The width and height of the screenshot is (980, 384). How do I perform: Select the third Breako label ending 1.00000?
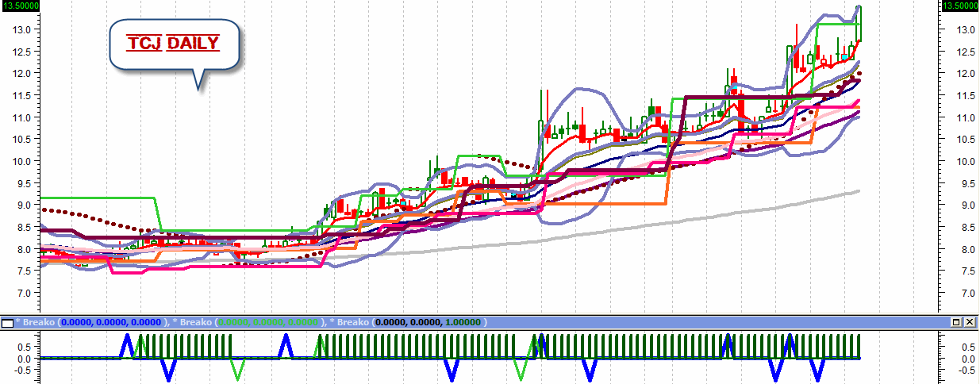pyautogui.click(x=409, y=323)
